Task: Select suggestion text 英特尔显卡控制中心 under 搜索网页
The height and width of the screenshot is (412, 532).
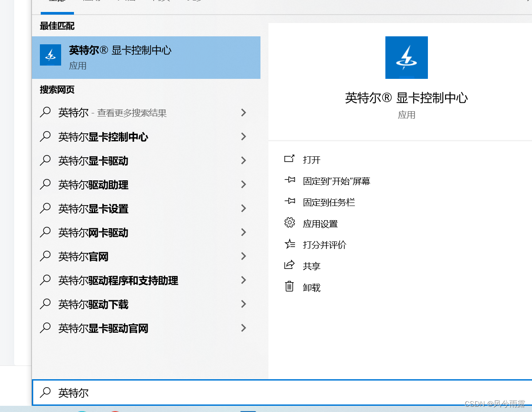Action: tap(103, 137)
